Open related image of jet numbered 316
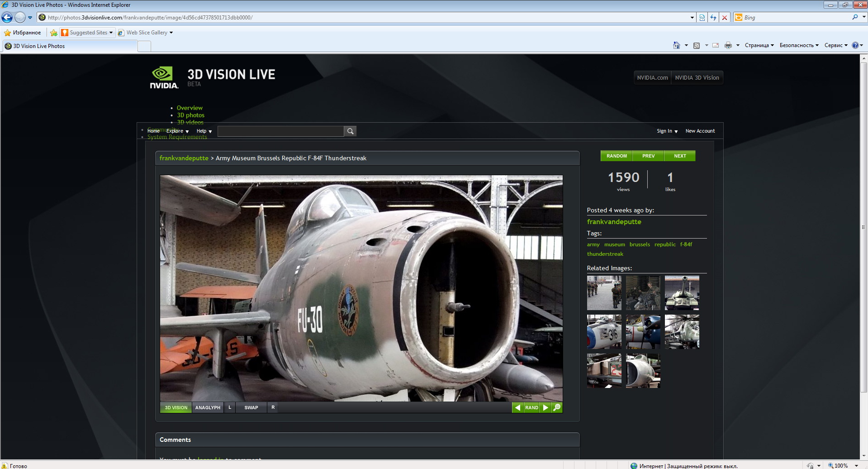Image resolution: width=868 pixels, height=469 pixels. (x=604, y=332)
